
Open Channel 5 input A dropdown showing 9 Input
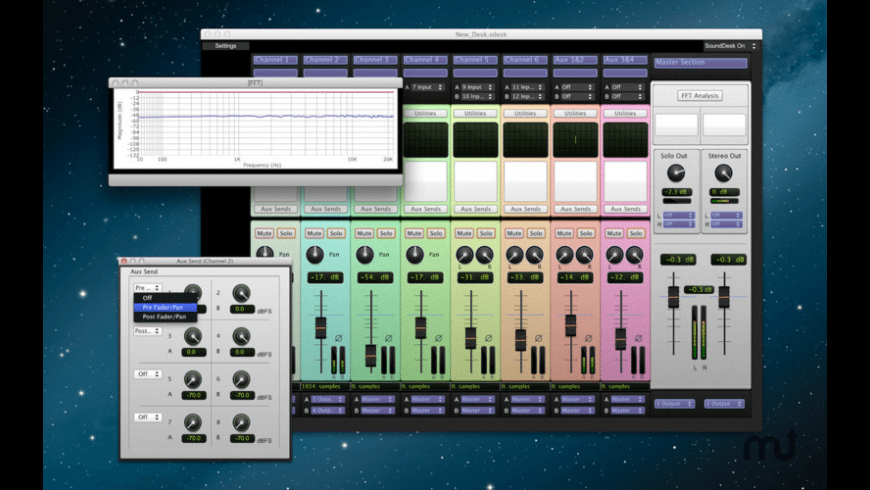(x=474, y=87)
